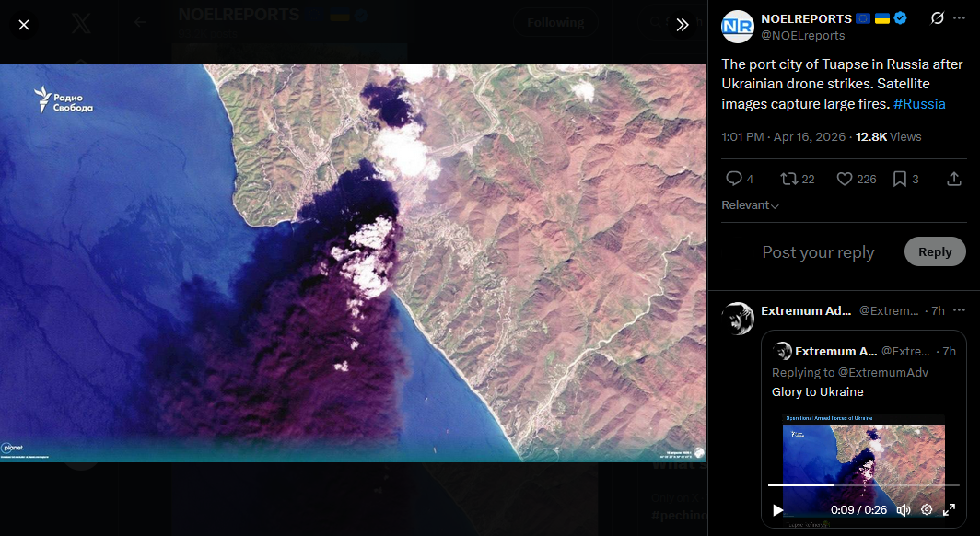The image size is (980, 536).
Task: Open the 12.8K Views count
Action: click(888, 137)
